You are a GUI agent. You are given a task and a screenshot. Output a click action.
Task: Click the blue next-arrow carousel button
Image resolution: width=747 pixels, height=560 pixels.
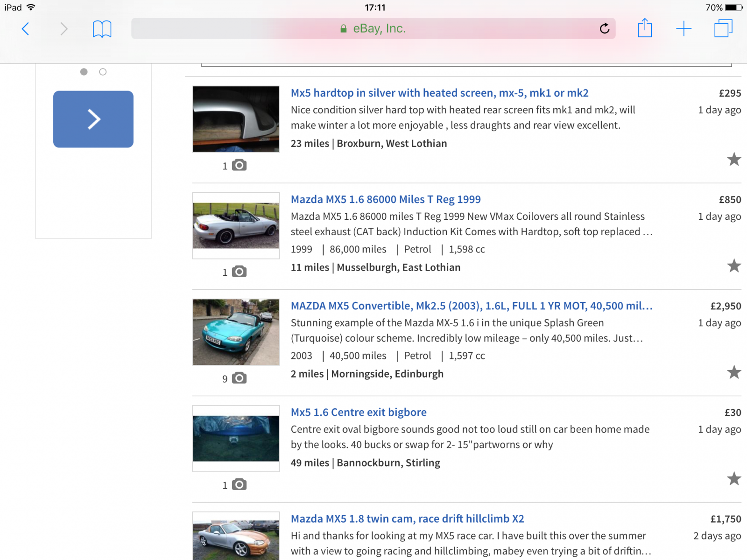point(93,119)
